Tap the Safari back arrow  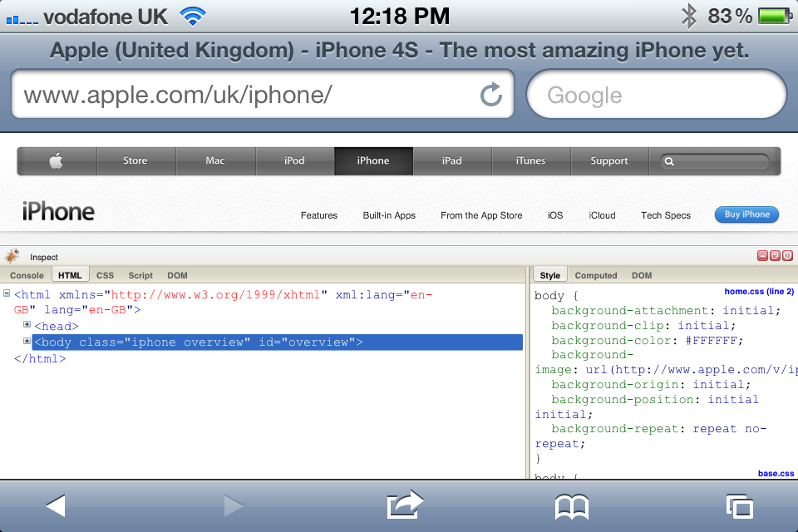[x=55, y=505]
